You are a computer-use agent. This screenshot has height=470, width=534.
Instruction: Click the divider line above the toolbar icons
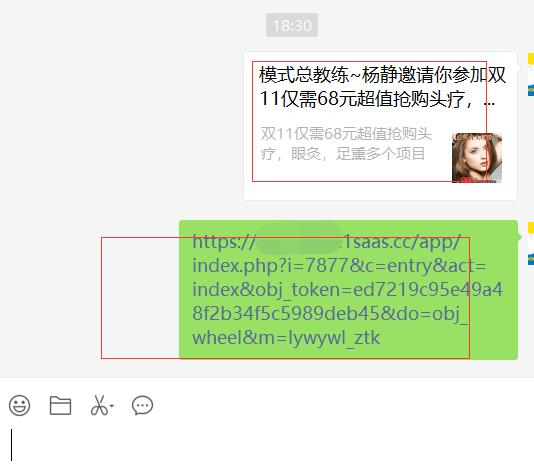[x=267, y=377]
